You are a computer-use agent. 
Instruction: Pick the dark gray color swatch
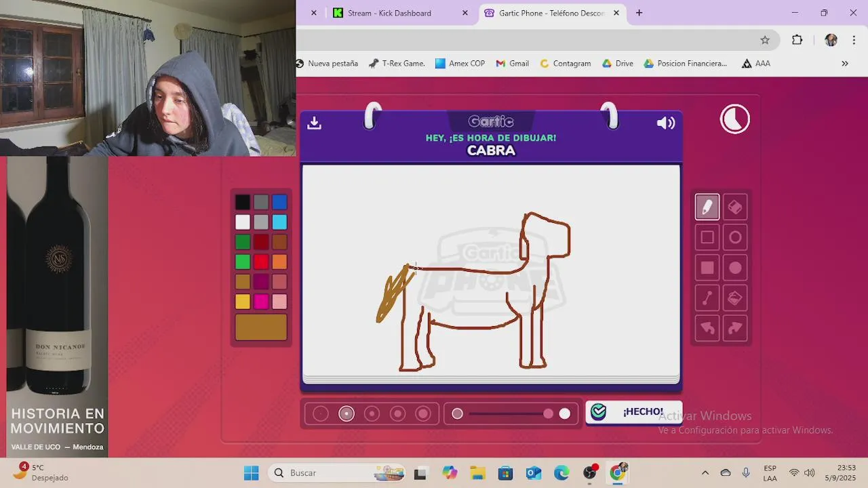click(261, 202)
